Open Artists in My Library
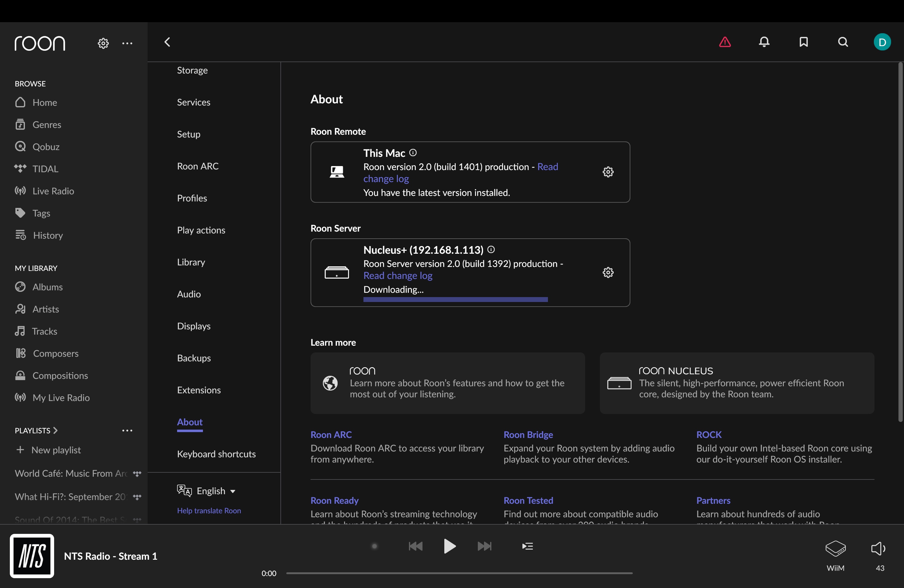904x588 pixels. (x=37, y=309)
